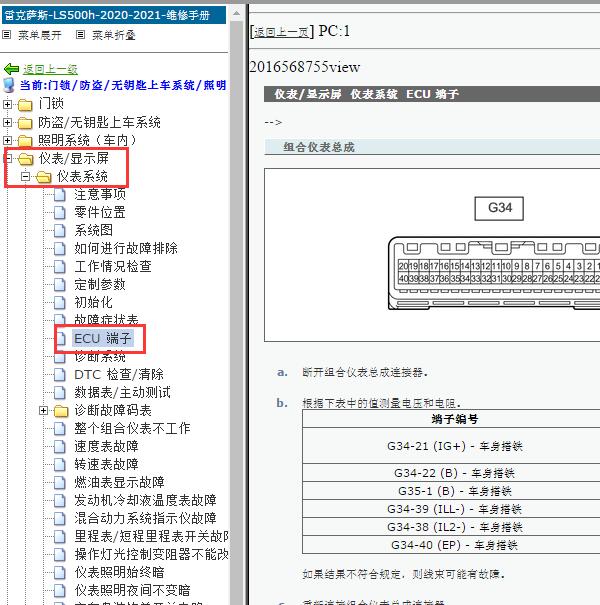
Task: Collapse the 仪表系统 tree node
Action: [x=25, y=177]
